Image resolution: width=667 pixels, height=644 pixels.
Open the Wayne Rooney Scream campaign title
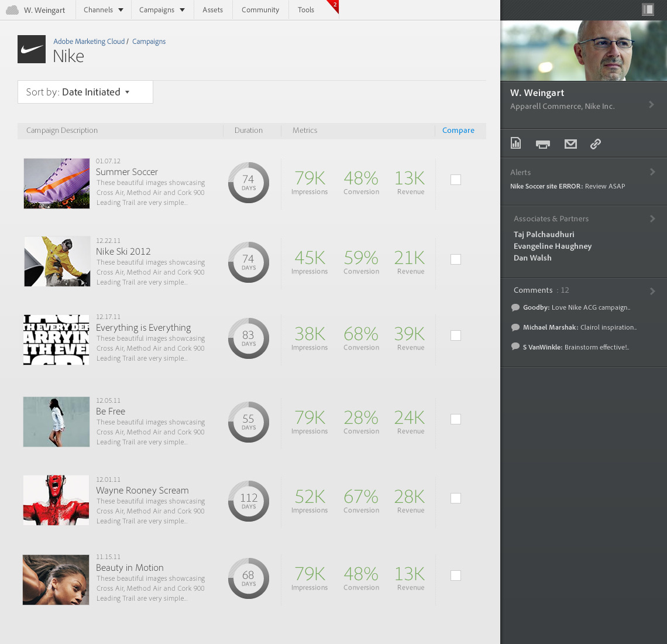coord(143,491)
